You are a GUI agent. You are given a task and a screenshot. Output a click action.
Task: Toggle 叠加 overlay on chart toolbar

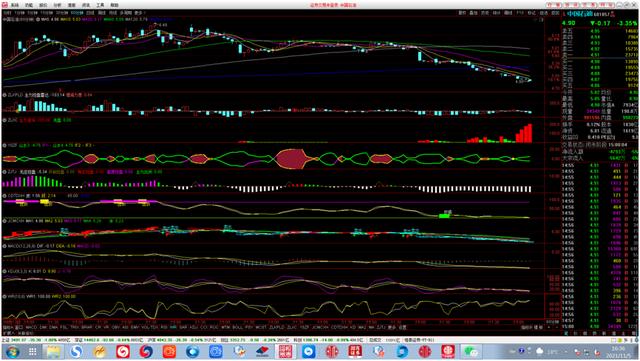[473, 13]
